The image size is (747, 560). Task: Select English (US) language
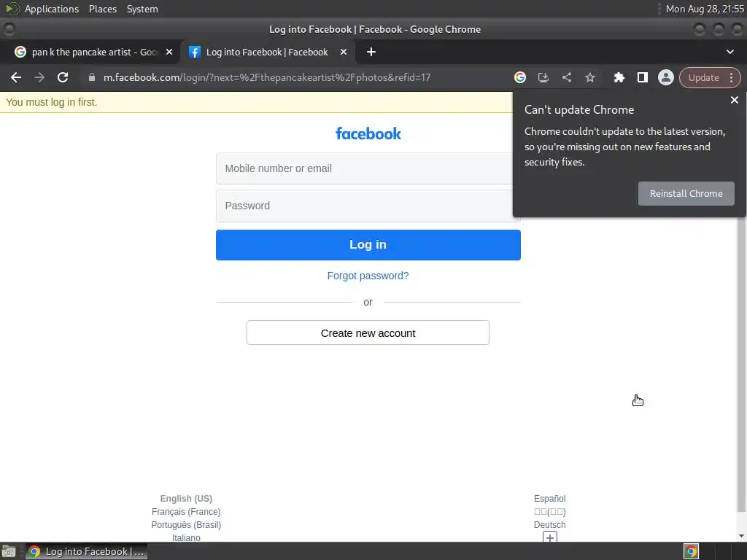[186, 499]
